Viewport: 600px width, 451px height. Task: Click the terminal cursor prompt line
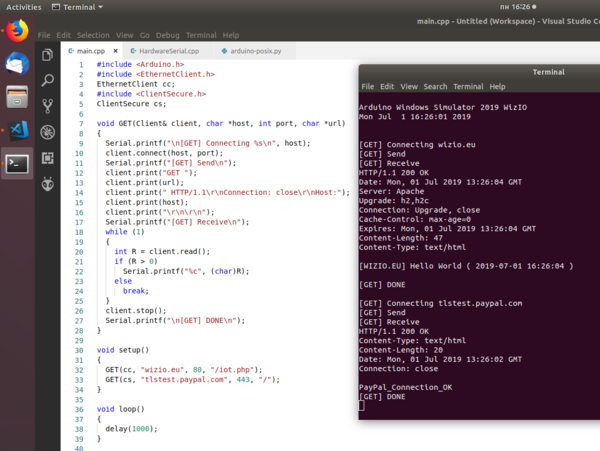pyautogui.click(x=361, y=406)
